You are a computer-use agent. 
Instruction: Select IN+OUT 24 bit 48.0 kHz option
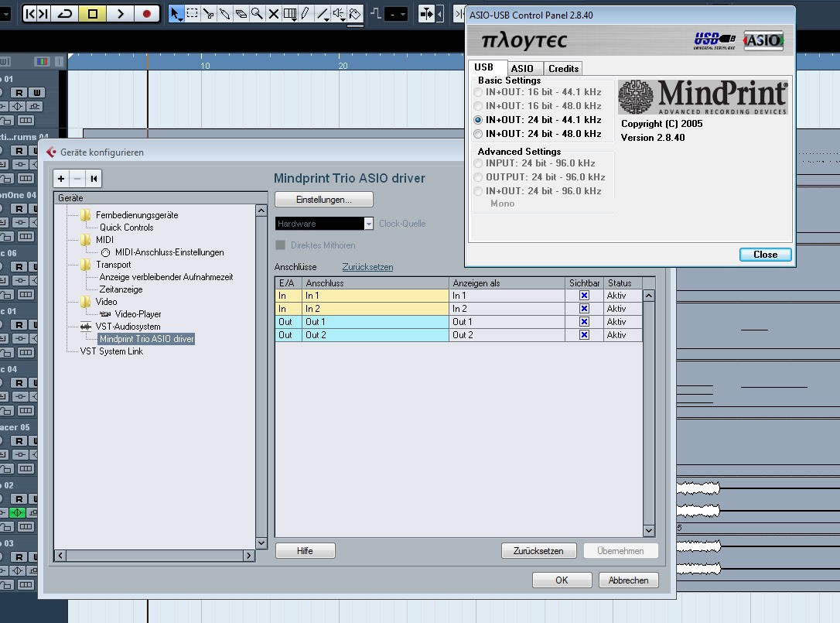pos(478,134)
